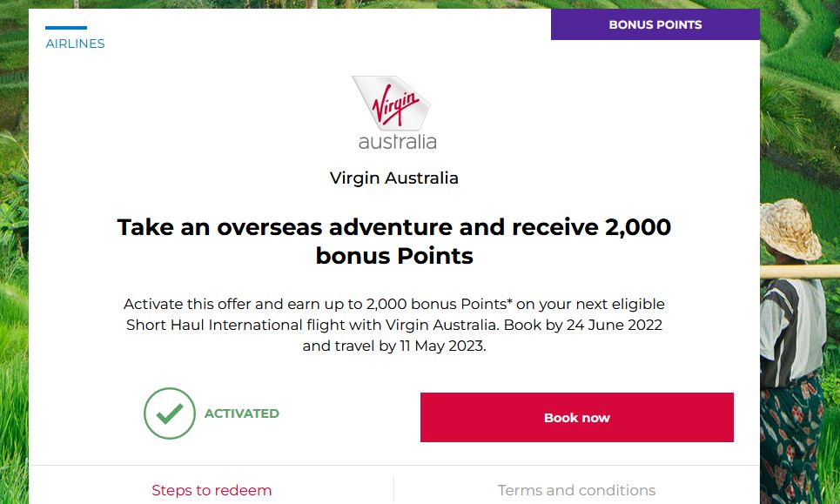Switch to Terms and conditions tab
The height and width of the screenshot is (504, 840).
click(576, 490)
